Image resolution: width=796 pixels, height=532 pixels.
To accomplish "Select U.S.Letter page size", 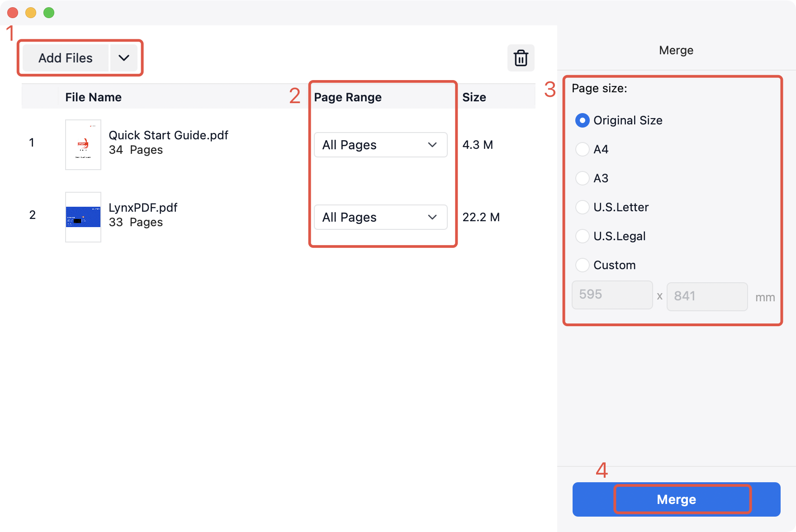I will 583,207.
